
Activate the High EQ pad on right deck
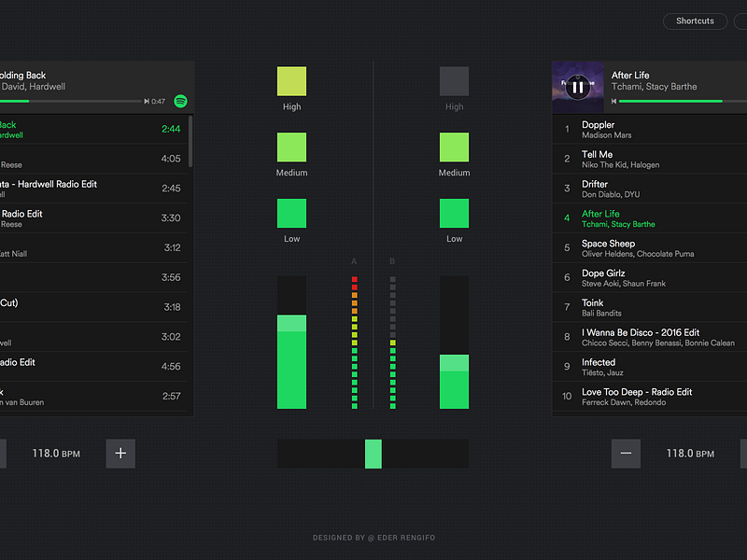pyautogui.click(x=454, y=81)
